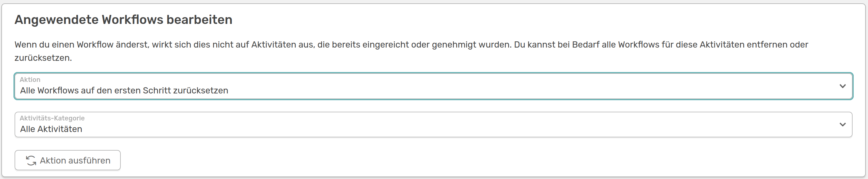Expand the action list via its arrow

(842, 86)
